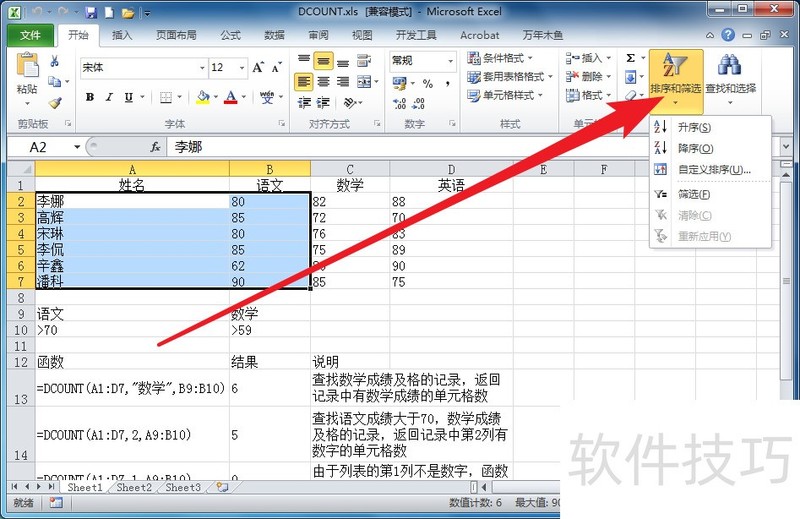800x519 pixels.
Task: Choose 自定义排序 custom sort
Action: click(x=710, y=169)
